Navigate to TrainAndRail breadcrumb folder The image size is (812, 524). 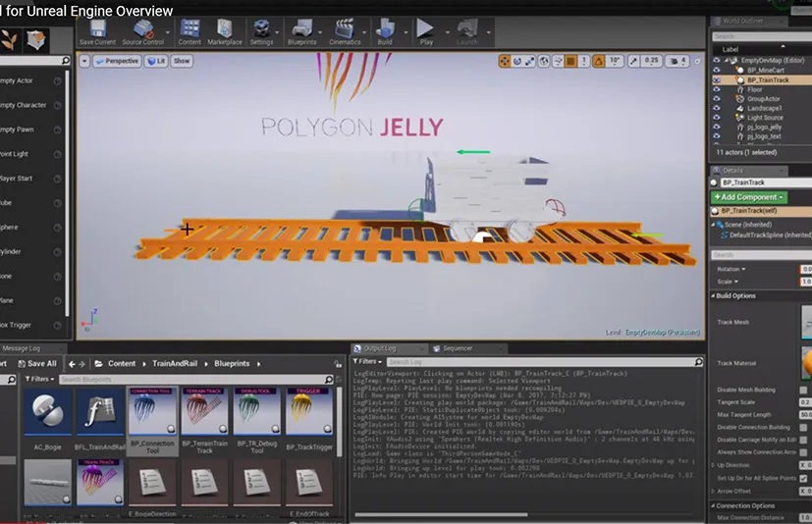pyautogui.click(x=175, y=364)
